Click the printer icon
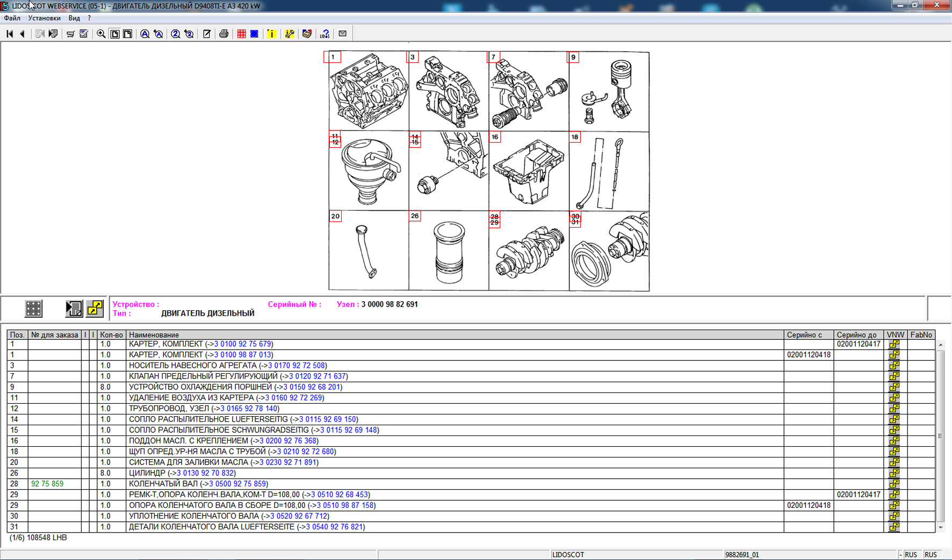This screenshot has height=560, width=952. (223, 34)
